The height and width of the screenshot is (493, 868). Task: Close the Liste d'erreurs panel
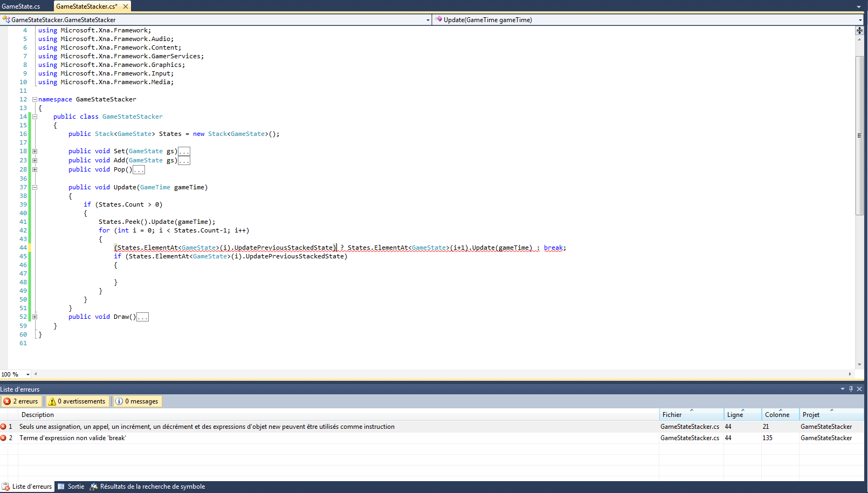tap(859, 389)
